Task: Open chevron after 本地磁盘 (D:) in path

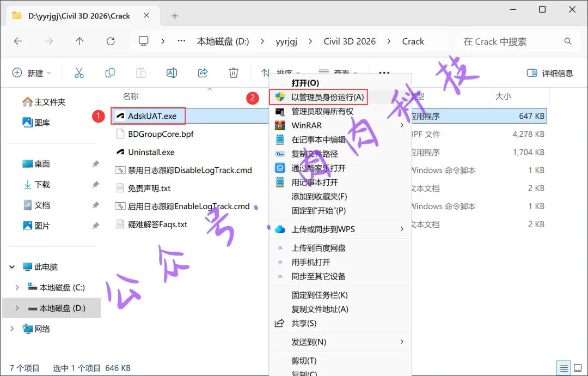Action: [262, 41]
